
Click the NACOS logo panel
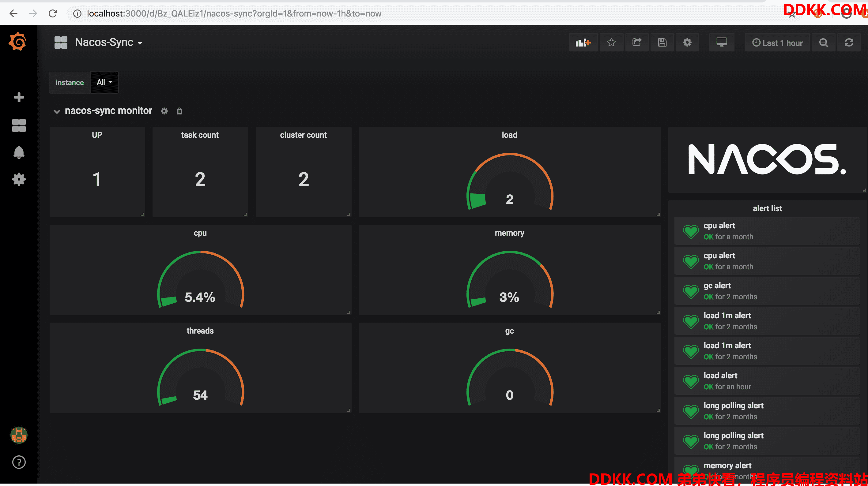coord(767,159)
